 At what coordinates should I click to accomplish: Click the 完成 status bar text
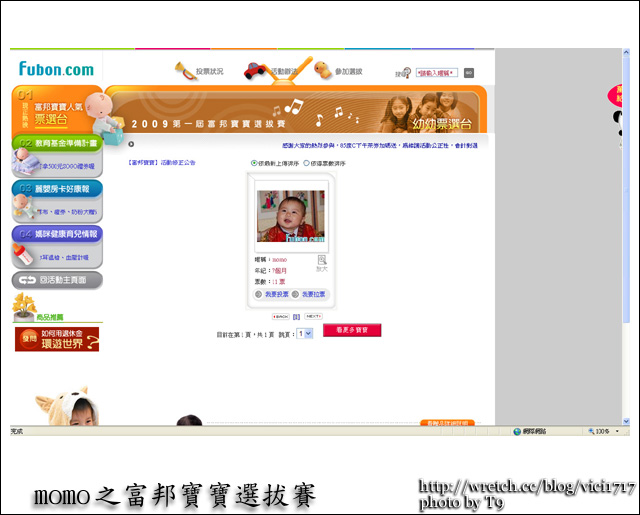17,431
